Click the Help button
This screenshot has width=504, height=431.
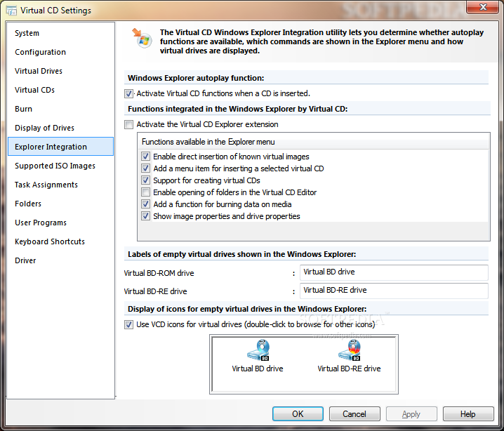[468, 414]
